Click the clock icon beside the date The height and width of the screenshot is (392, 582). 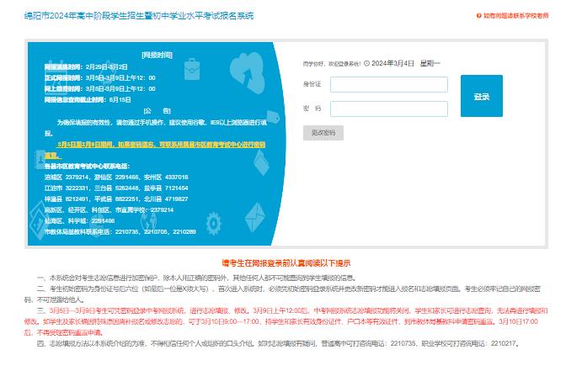(x=366, y=63)
